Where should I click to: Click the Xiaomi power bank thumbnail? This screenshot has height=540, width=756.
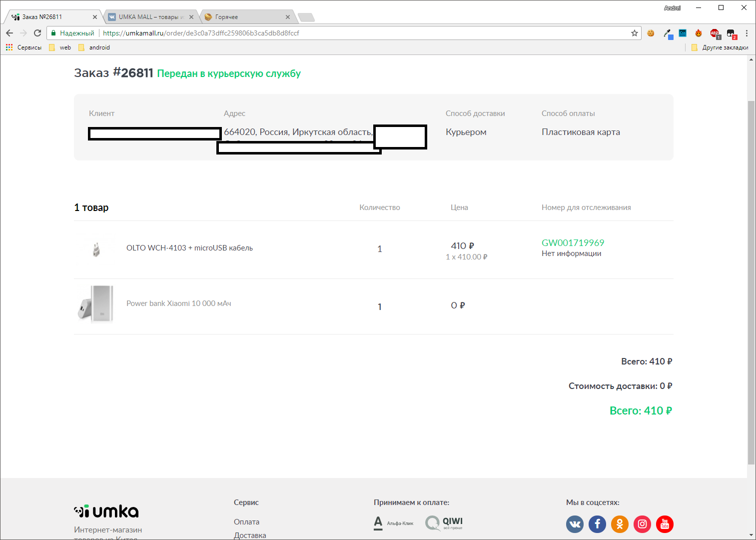pos(96,303)
